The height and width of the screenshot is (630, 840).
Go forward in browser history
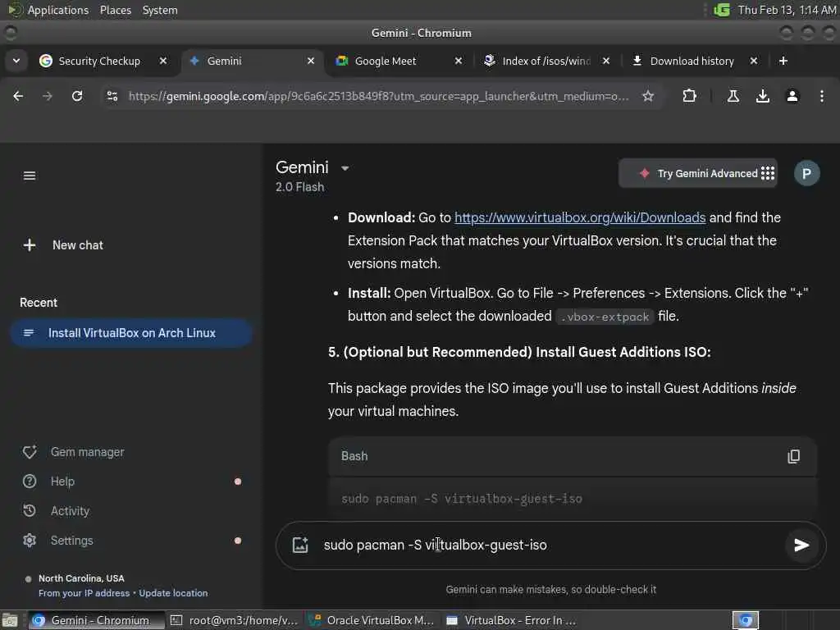pos(47,96)
